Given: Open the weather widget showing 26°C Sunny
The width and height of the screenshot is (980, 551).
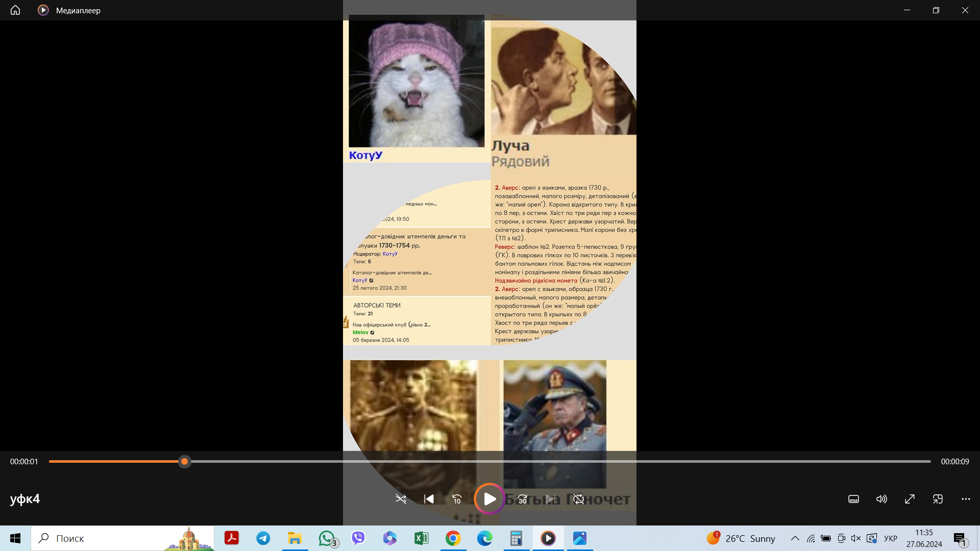Looking at the screenshot, I should tap(741, 538).
